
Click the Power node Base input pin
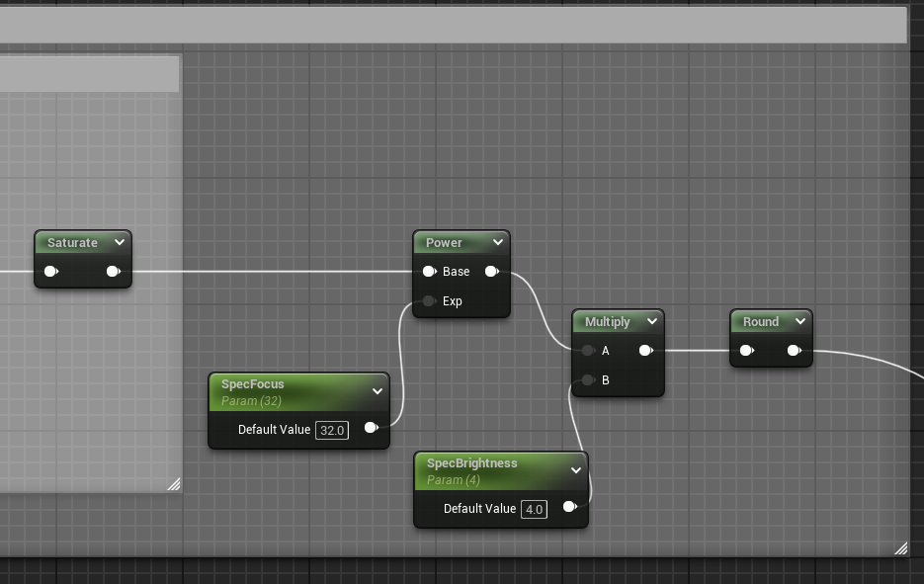(430, 271)
